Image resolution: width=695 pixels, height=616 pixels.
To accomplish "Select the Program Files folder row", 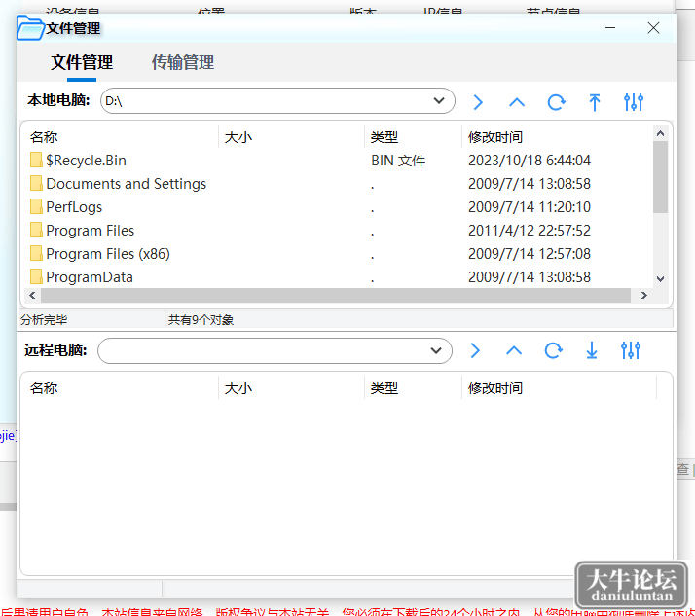I will click(x=339, y=230).
